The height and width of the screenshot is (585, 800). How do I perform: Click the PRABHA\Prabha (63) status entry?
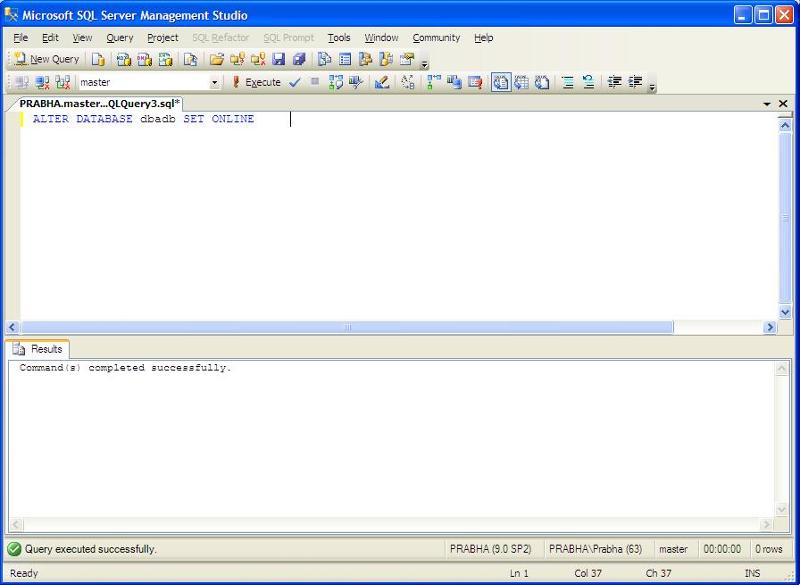pyautogui.click(x=595, y=549)
